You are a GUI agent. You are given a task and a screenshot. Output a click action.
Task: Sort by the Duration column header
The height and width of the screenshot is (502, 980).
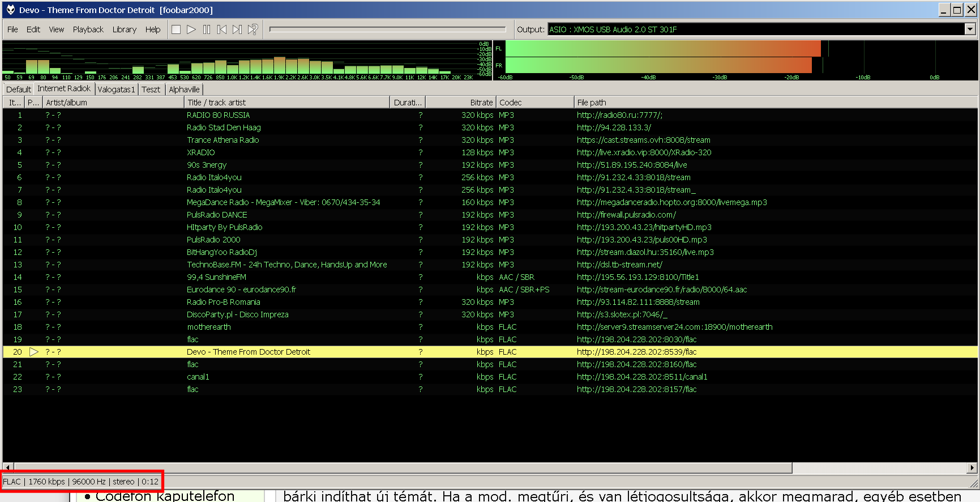(x=408, y=103)
